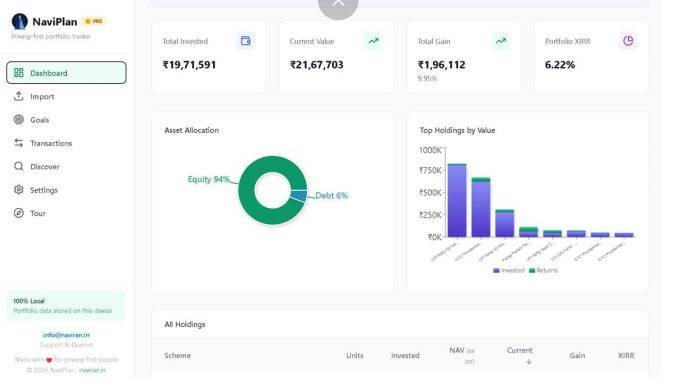Toggle the Returns legend color swatch
The height and width of the screenshot is (383, 680).
[x=532, y=270]
